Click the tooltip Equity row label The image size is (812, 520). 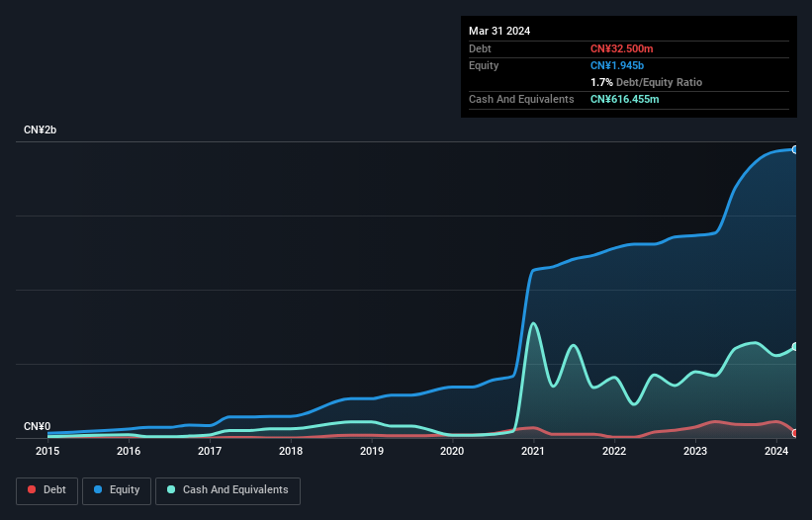(484, 65)
